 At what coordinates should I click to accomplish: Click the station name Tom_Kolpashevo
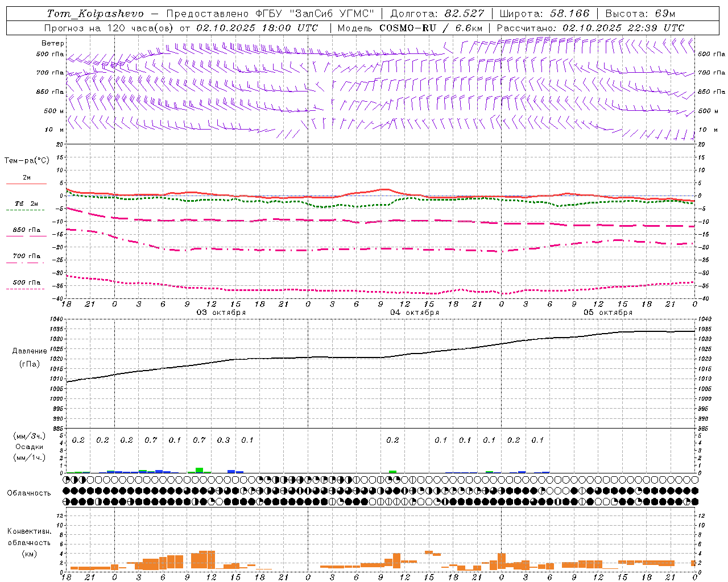point(95,13)
